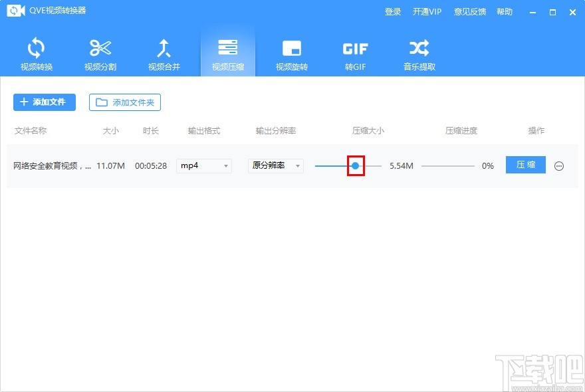Expand the mp4 output format dropdown

coord(204,165)
